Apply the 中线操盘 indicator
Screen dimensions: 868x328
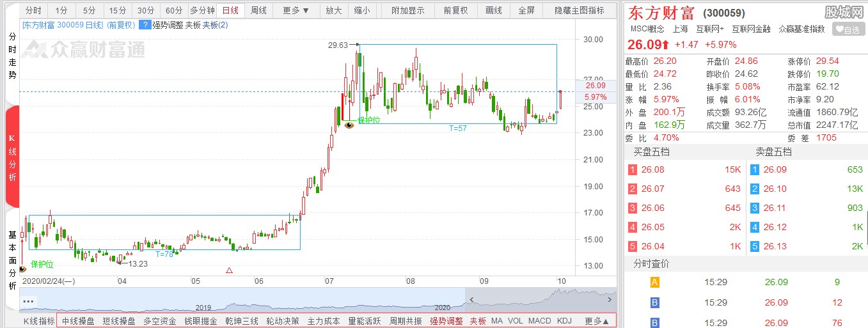point(78,321)
